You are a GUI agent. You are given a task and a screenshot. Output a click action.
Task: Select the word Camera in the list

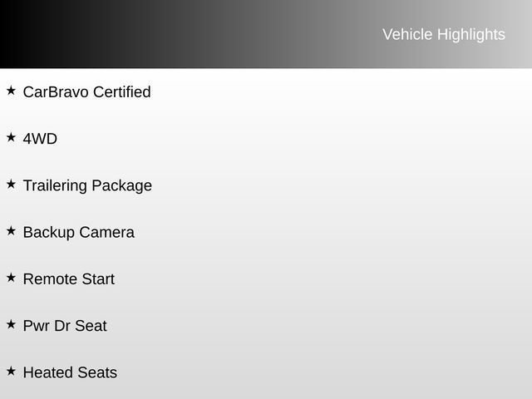(106, 233)
